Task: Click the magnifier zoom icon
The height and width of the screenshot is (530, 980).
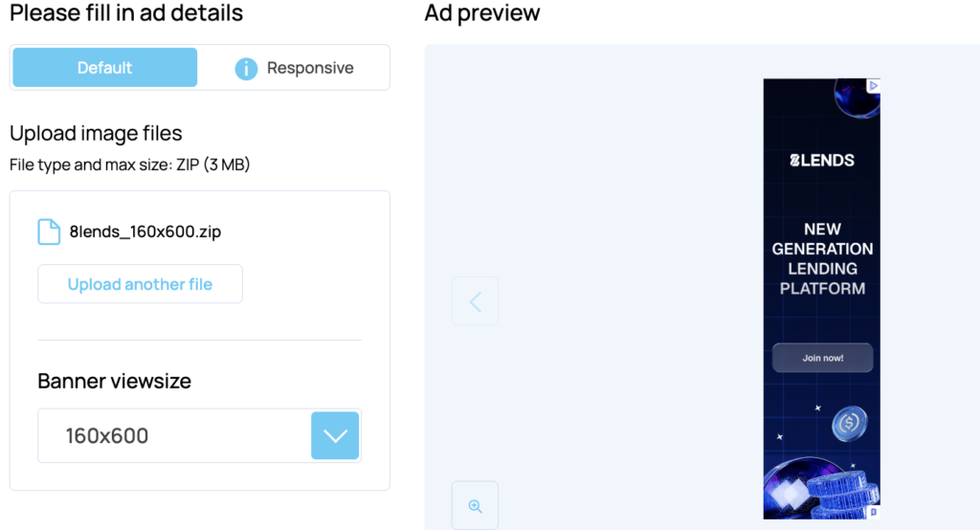Action: click(x=475, y=506)
